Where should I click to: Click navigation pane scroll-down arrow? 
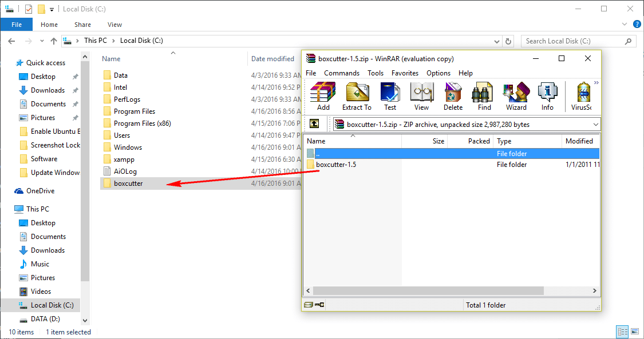coord(85,321)
